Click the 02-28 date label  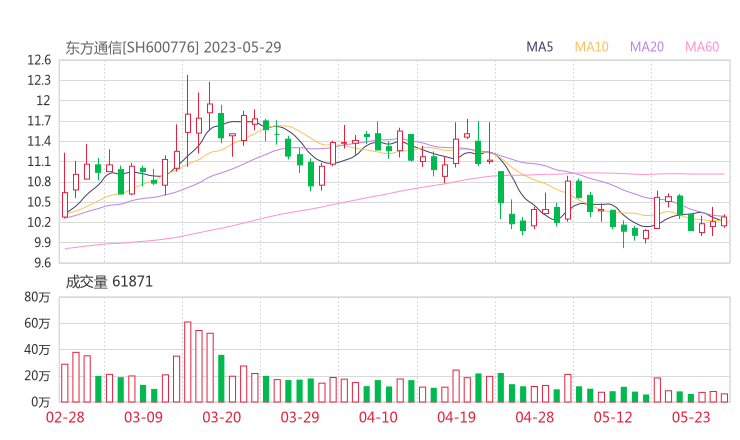tap(65, 417)
